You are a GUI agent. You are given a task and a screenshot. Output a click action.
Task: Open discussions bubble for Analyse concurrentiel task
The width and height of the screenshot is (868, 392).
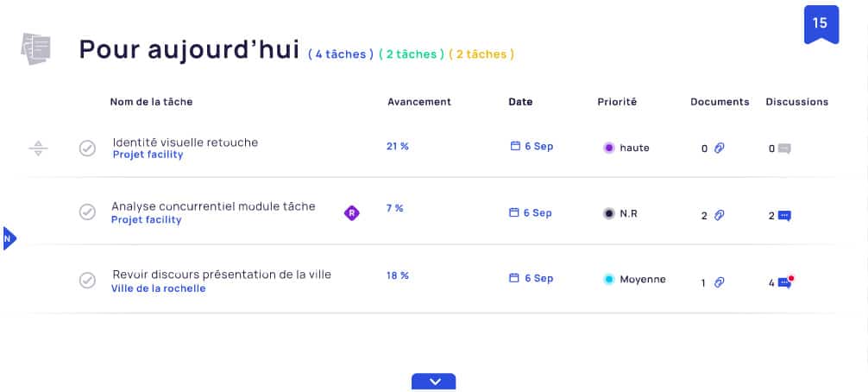click(x=783, y=216)
